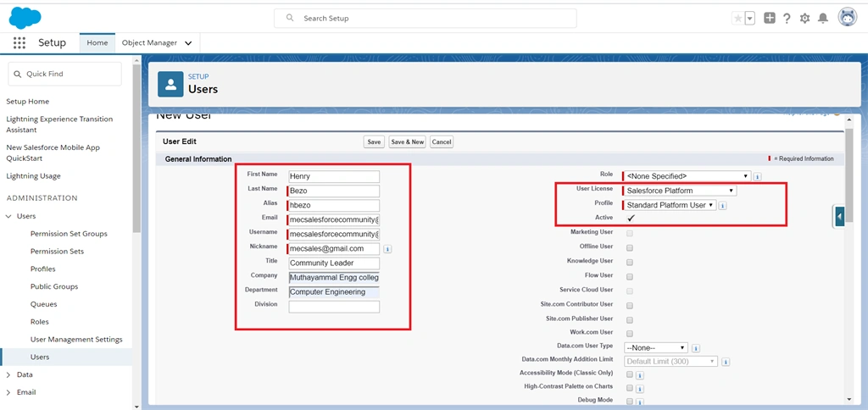The image size is (868, 410).
Task: Open the User License dropdown
Action: click(x=681, y=191)
